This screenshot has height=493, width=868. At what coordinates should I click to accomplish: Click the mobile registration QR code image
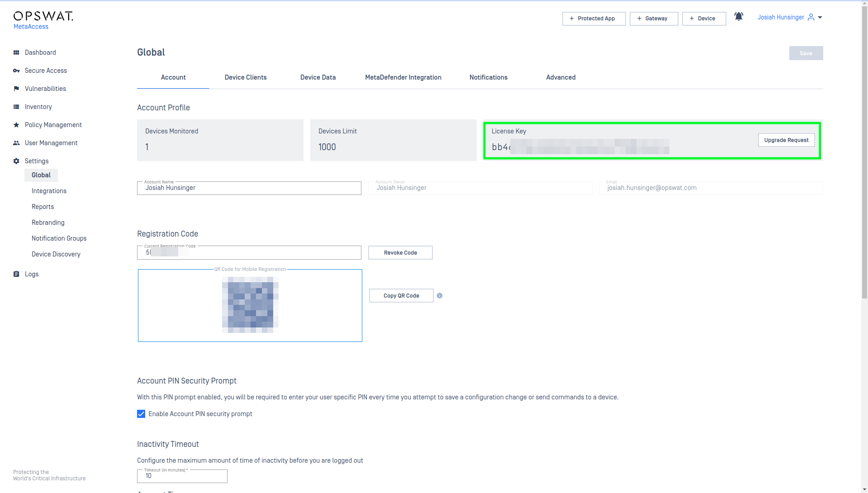click(250, 305)
